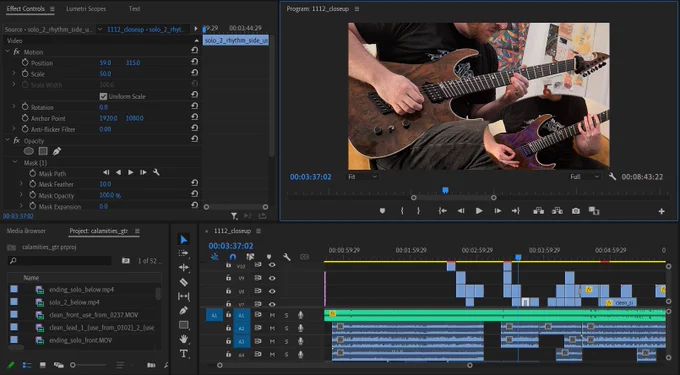
Task: Open Project: calamities_gtr panel menu
Action: tap(137, 231)
